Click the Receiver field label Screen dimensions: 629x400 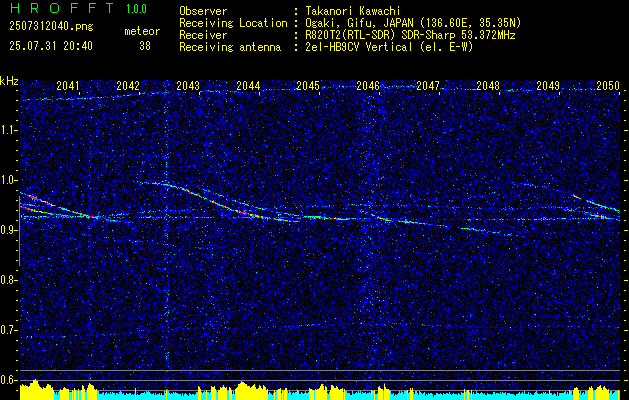[x=203, y=35]
